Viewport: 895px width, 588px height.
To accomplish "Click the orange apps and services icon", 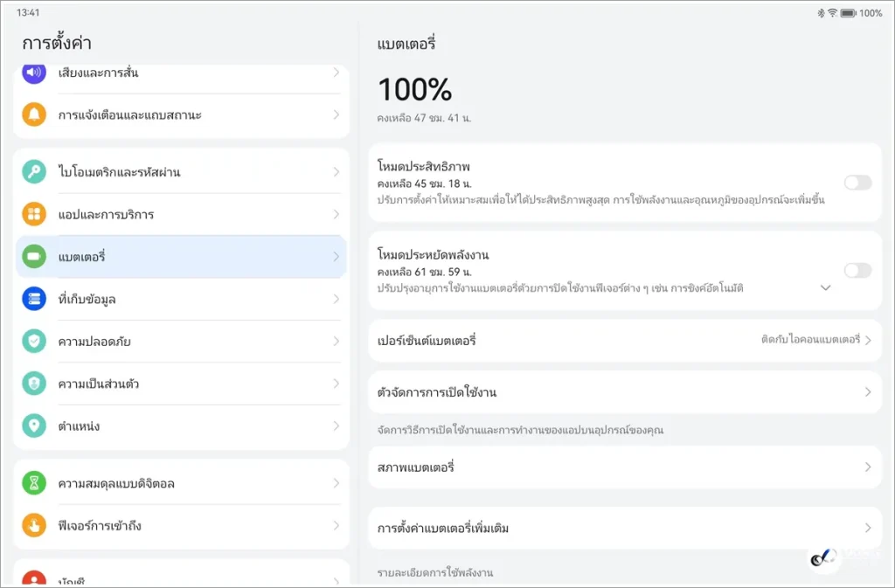I will (34, 215).
